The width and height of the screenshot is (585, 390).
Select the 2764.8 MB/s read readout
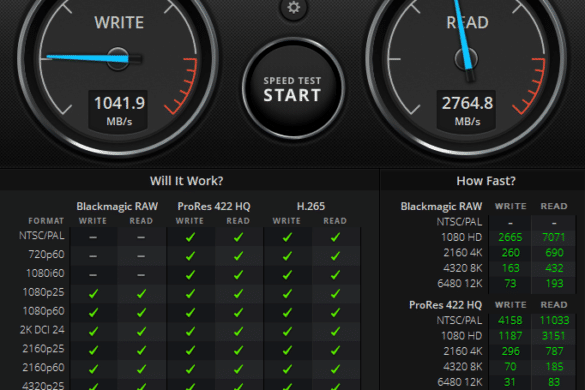coord(467,110)
